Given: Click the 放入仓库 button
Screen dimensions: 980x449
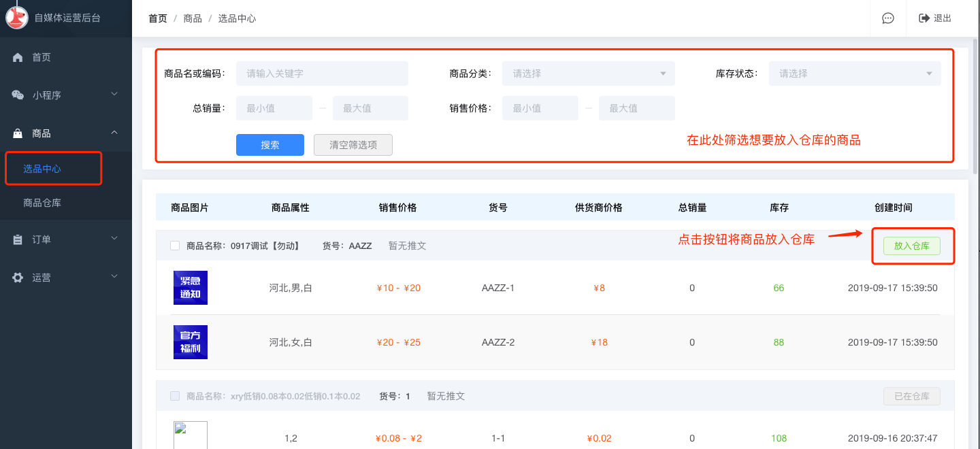Looking at the screenshot, I should [911, 246].
